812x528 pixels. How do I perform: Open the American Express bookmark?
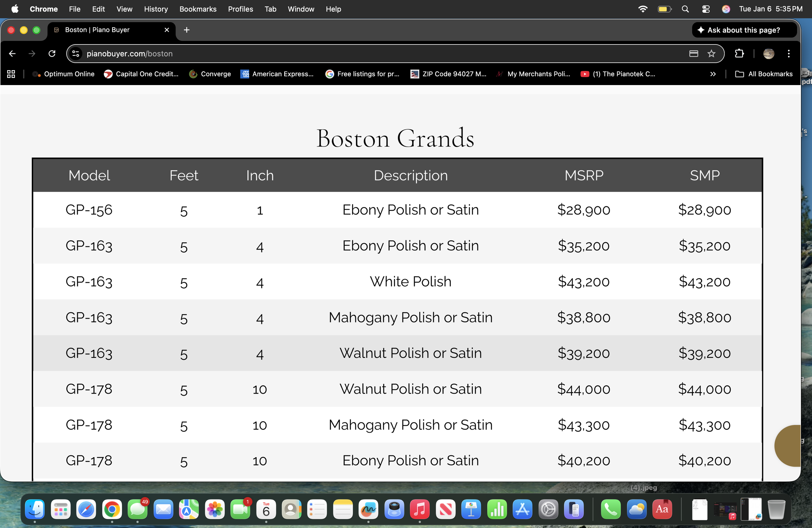[277, 74]
